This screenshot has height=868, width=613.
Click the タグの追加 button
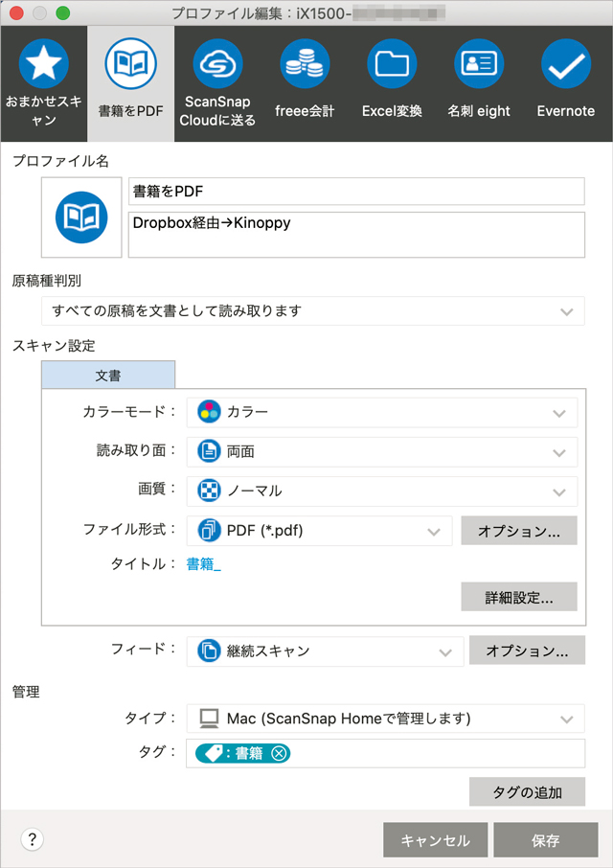pyautogui.click(x=527, y=792)
